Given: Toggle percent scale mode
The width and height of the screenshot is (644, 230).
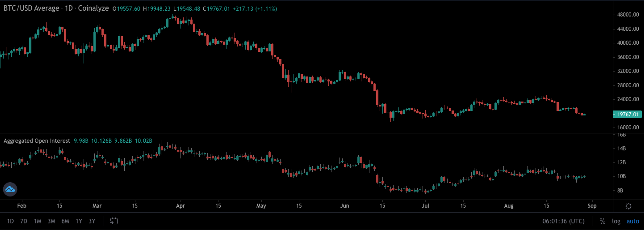Looking at the screenshot, I should click(x=603, y=221).
